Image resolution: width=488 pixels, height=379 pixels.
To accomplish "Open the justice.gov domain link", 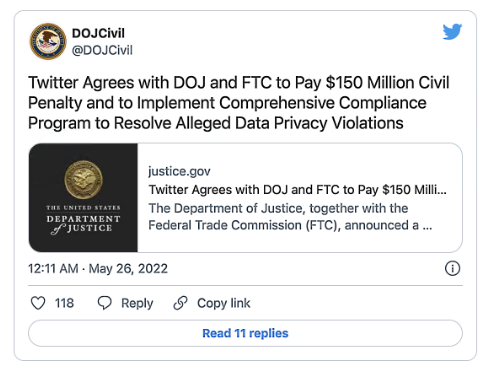I will tap(179, 171).
